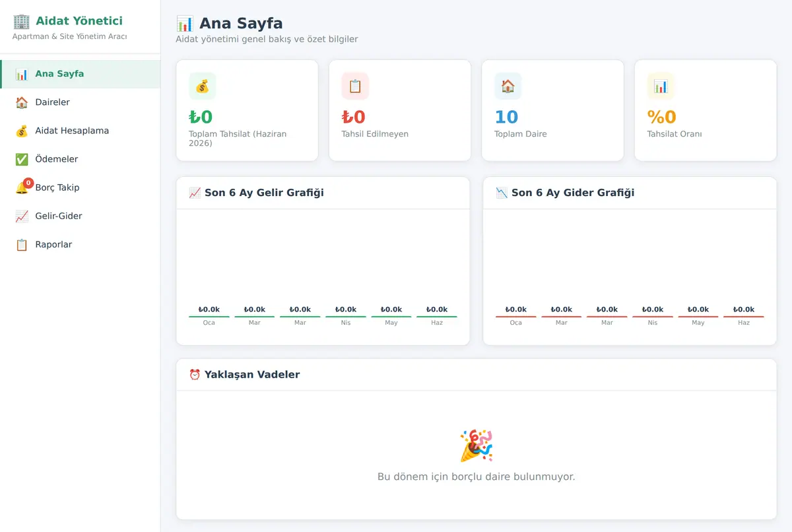Open the Daireler page from sidebar
This screenshot has width=792, height=532.
click(x=80, y=102)
